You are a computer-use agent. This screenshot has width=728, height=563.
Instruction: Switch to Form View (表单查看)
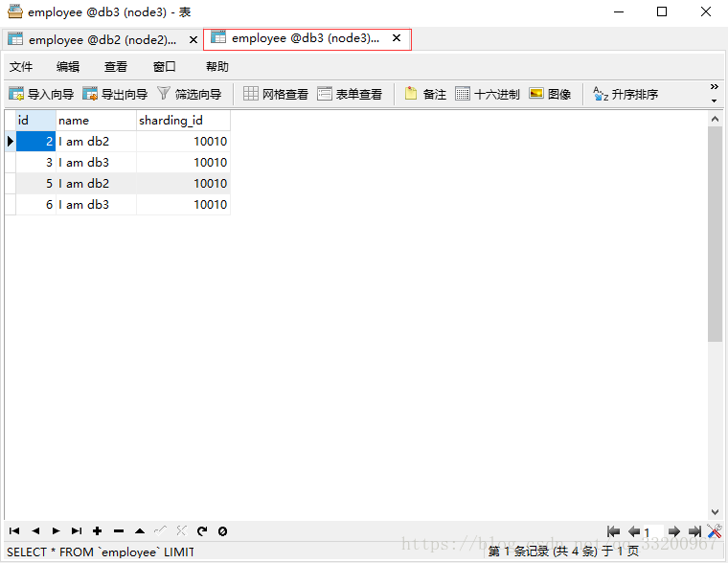[x=350, y=94]
